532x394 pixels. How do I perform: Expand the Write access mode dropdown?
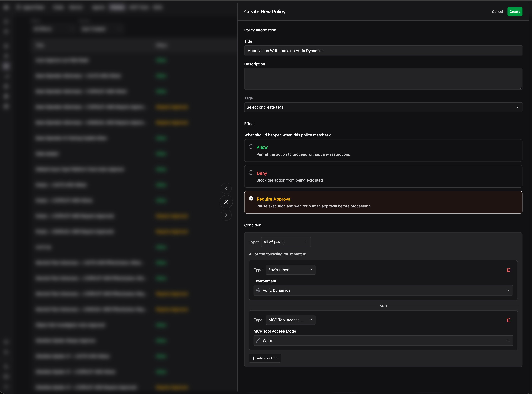click(383, 341)
